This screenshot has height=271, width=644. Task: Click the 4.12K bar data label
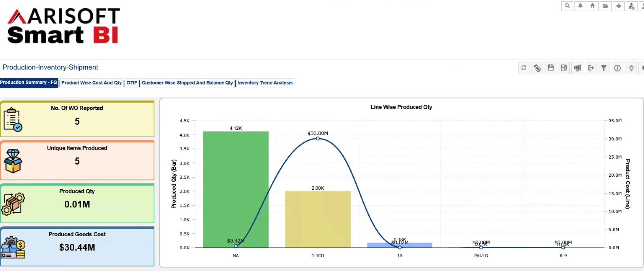pos(236,128)
